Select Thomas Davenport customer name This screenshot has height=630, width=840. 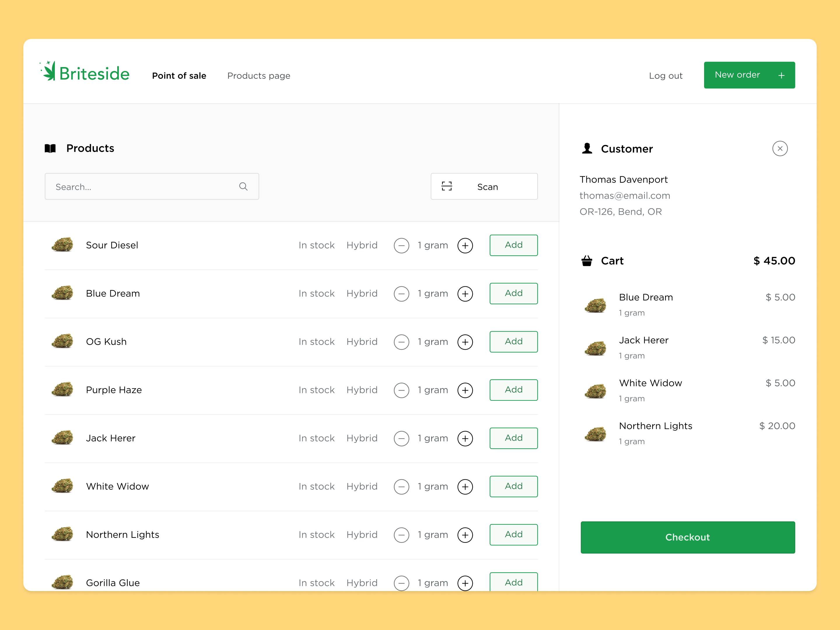pos(624,179)
